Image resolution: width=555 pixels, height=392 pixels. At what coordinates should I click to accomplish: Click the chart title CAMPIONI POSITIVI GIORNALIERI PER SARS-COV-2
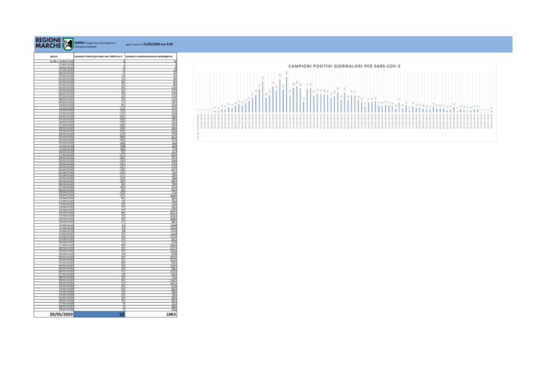click(344, 66)
